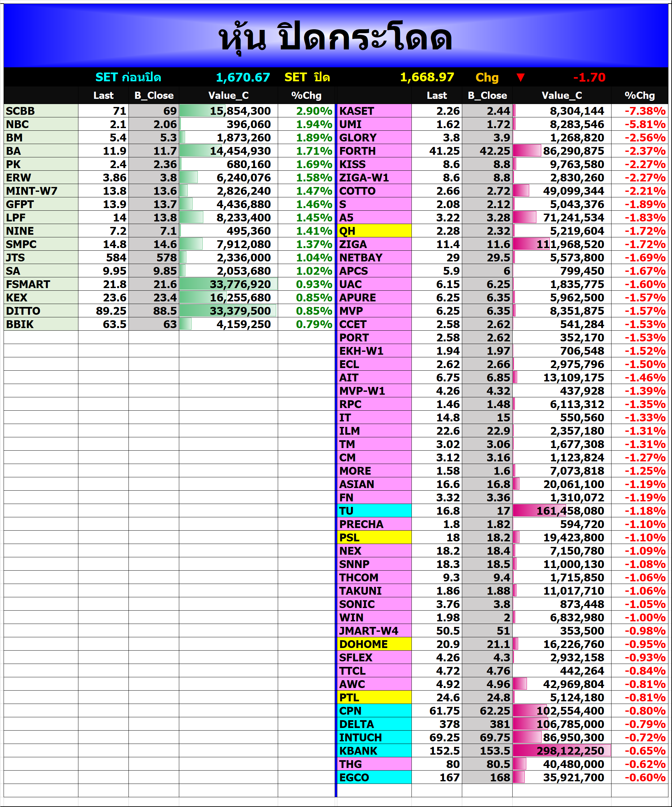
Task: Click the yellow QH symbol cell
Action: click(374, 231)
